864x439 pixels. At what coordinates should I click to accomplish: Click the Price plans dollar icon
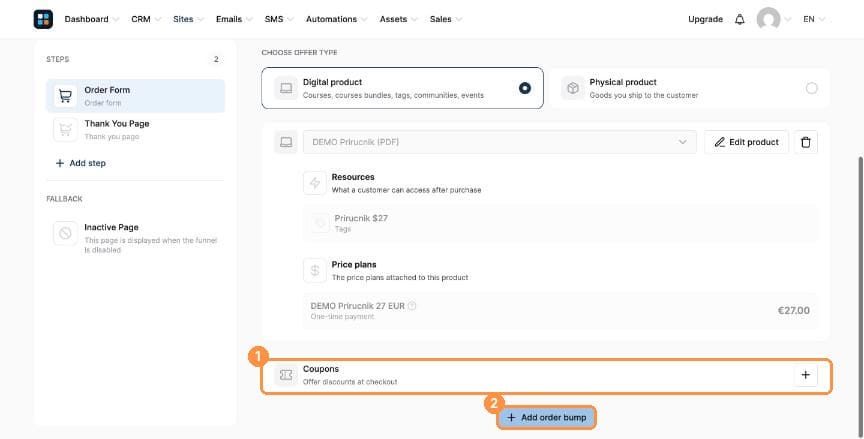pyautogui.click(x=315, y=270)
